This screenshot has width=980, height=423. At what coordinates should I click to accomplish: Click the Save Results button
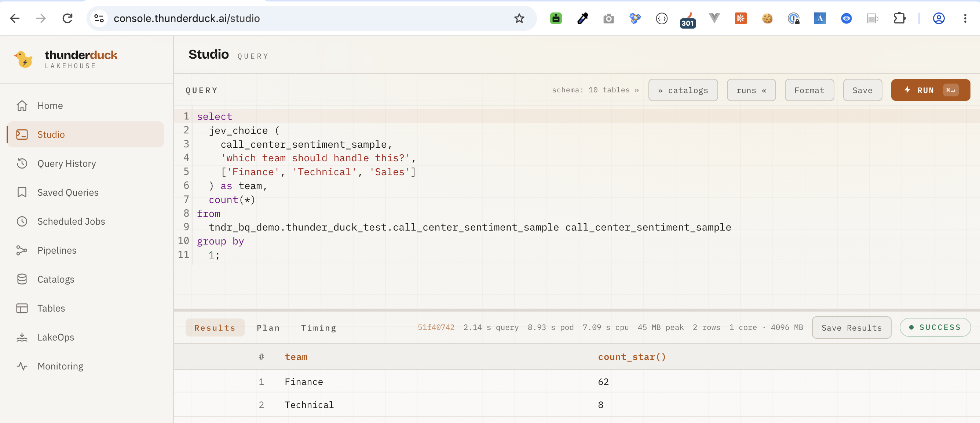(851, 327)
